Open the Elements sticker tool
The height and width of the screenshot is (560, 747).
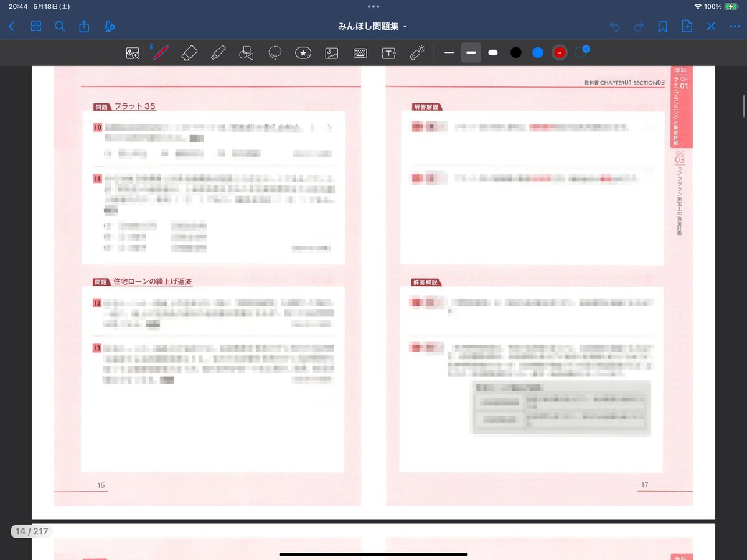303,52
